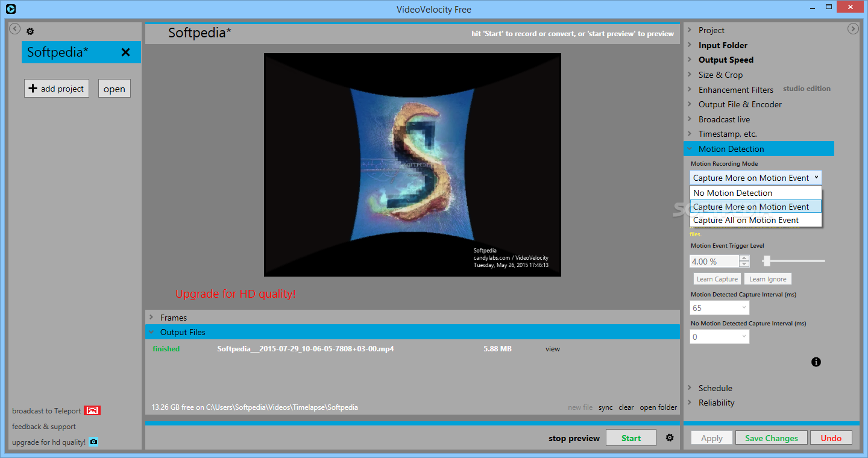Click the 5.88 MB file size
Image resolution: width=868 pixels, height=458 pixels.
(x=497, y=349)
